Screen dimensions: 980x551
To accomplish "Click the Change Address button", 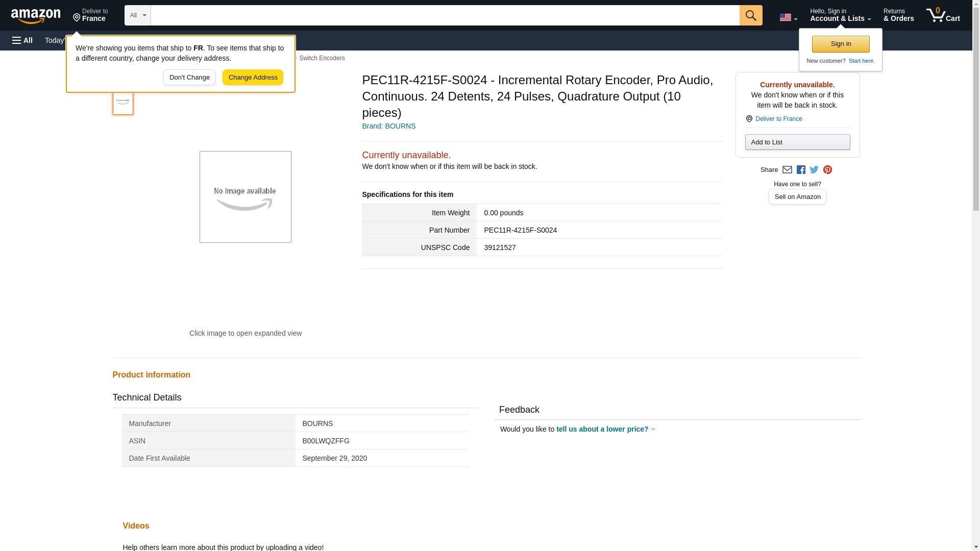I will pos(253,78).
